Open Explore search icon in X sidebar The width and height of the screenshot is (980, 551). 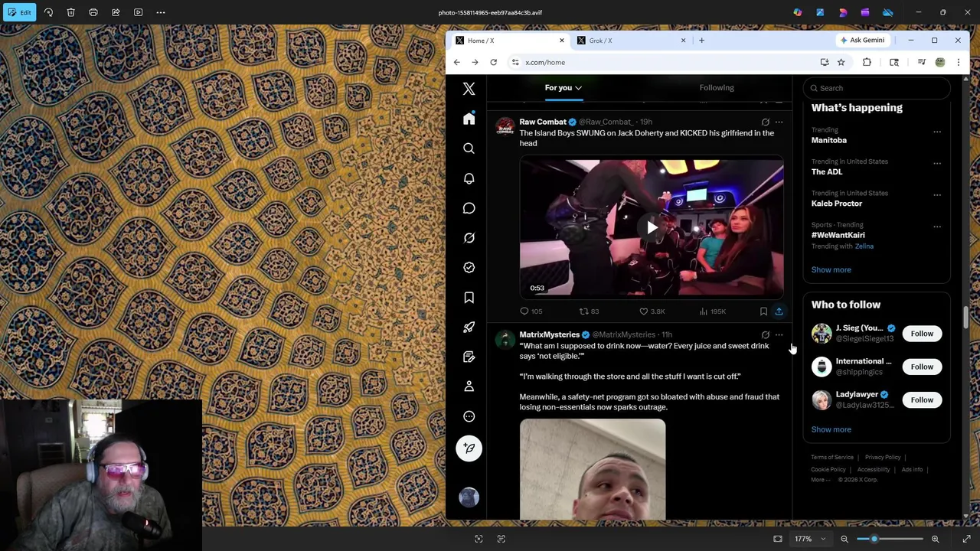pos(469,148)
